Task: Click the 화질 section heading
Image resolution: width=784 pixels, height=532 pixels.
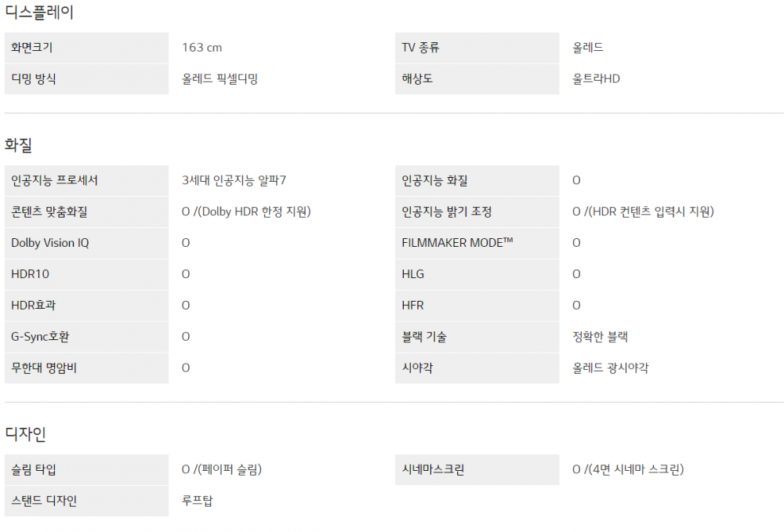Action: 19,145
